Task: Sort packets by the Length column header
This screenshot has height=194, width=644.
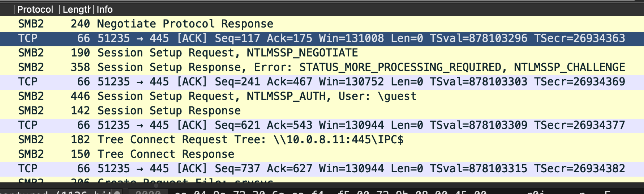Action: pos(76,9)
